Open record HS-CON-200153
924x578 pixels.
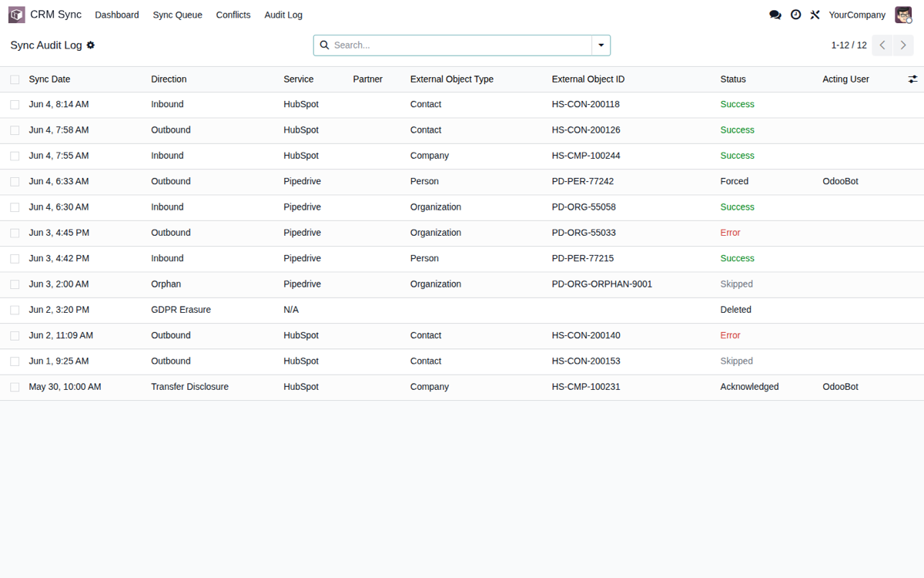(586, 361)
